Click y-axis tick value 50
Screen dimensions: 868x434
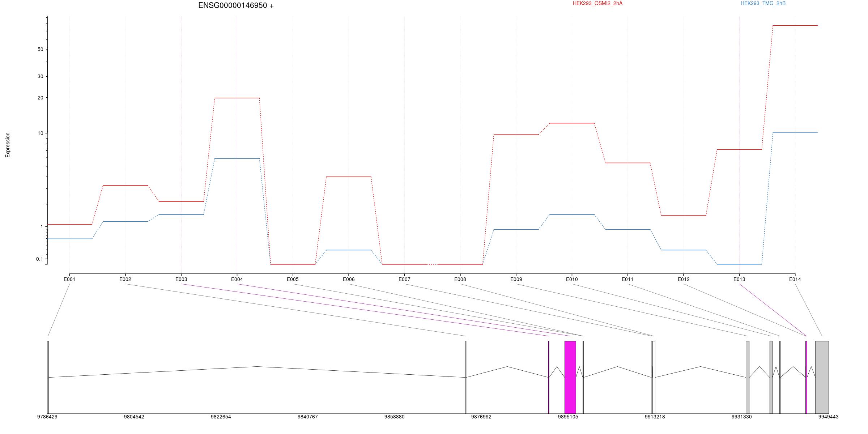(x=40, y=49)
